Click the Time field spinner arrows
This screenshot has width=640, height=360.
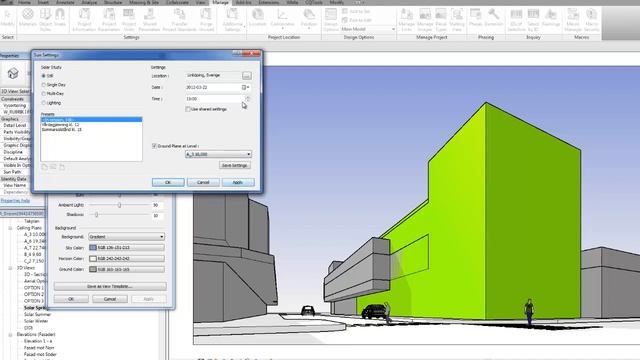(x=247, y=99)
